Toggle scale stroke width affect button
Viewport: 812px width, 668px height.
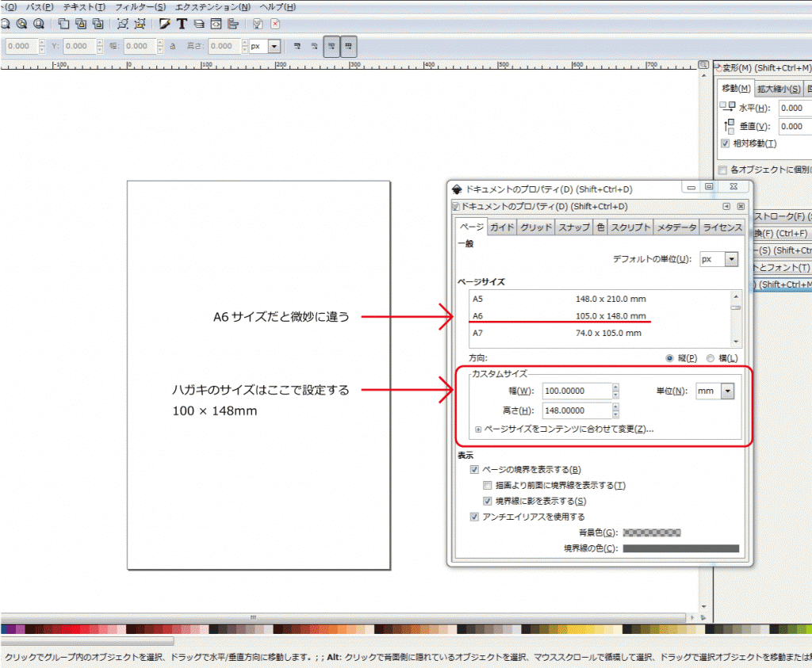[x=297, y=46]
